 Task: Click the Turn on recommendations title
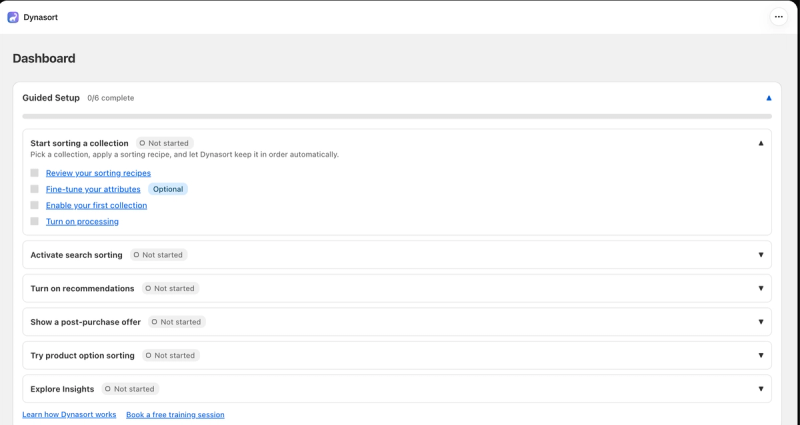pyautogui.click(x=82, y=288)
